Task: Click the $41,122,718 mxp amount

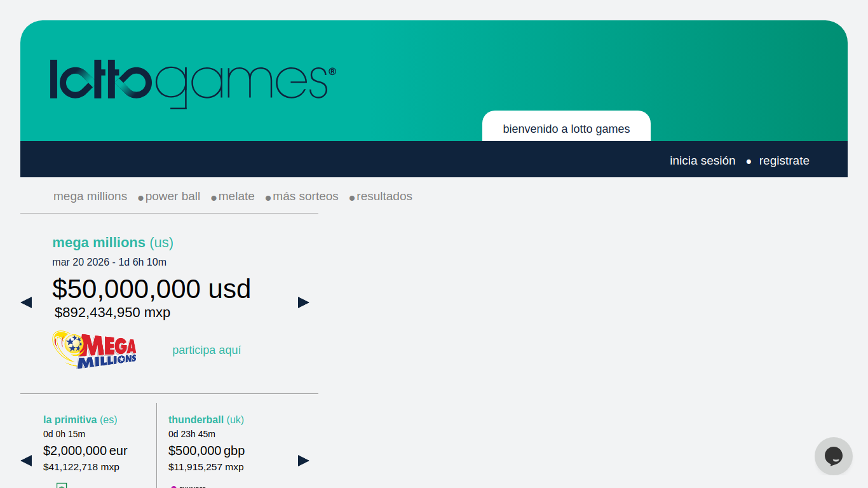Action: pyautogui.click(x=81, y=467)
